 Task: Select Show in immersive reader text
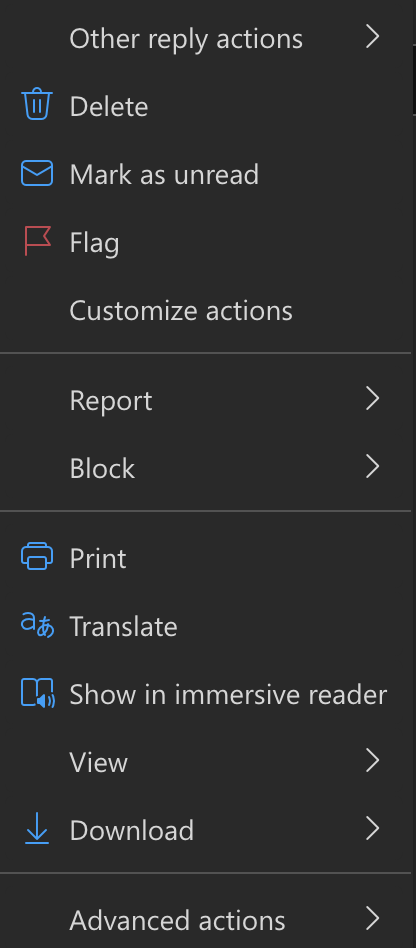[x=228, y=695]
